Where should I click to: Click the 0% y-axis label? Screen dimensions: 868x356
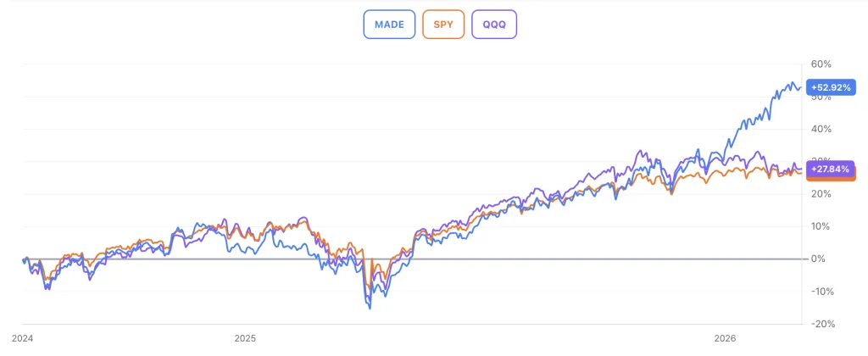coord(818,259)
